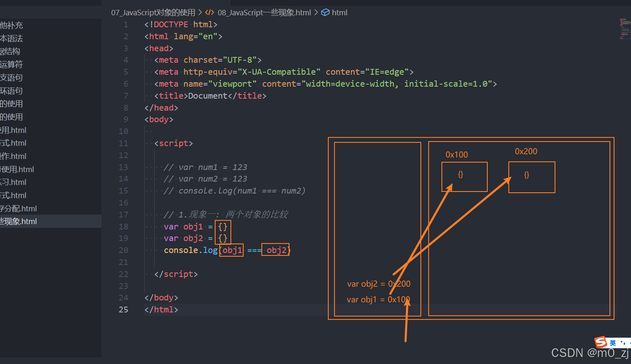Click the </> file icon in the breadcrumb bar
The height and width of the screenshot is (364, 631).
click(x=209, y=12)
